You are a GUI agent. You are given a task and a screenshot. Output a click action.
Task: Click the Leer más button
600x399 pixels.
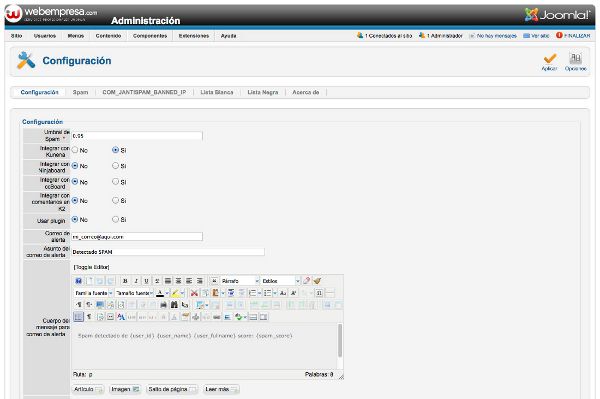click(222, 389)
